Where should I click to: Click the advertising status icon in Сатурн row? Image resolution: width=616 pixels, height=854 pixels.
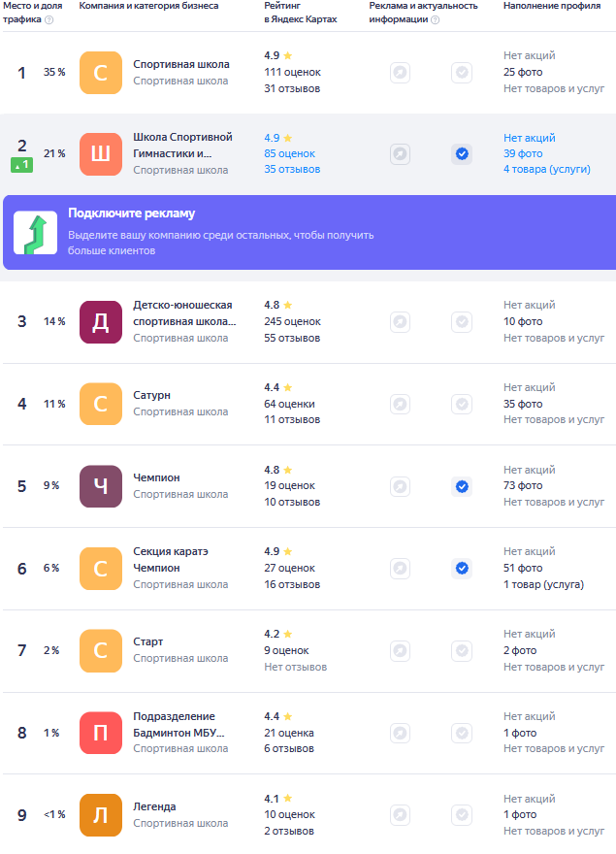click(x=400, y=404)
